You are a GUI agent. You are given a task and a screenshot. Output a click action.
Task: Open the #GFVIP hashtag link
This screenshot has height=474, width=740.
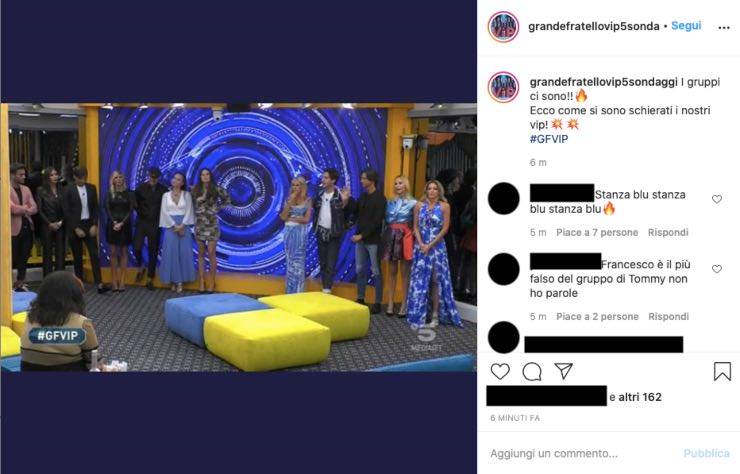(x=549, y=139)
